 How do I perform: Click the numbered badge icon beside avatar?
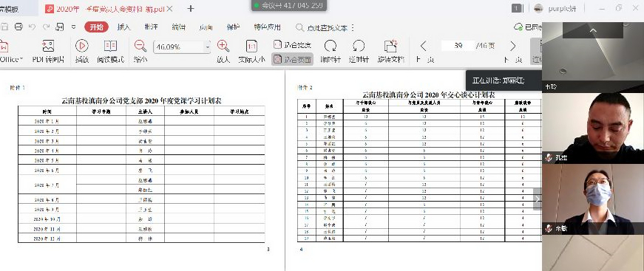[x=517, y=8]
